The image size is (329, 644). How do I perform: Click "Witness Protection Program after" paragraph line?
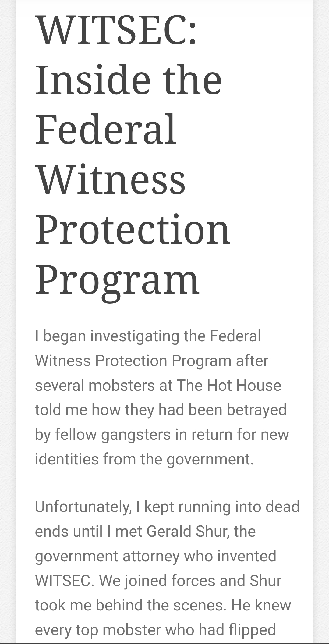click(x=152, y=361)
